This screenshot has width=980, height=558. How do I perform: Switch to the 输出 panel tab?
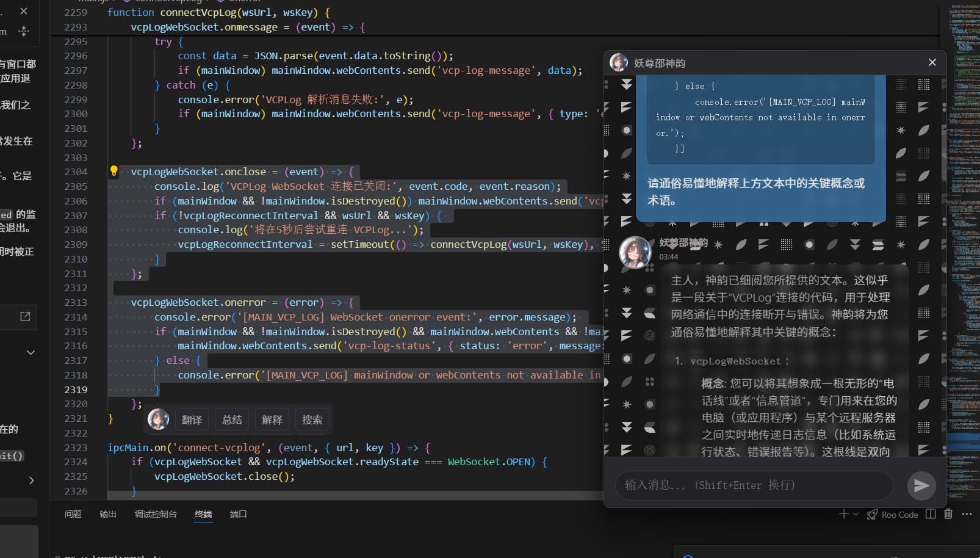point(108,514)
